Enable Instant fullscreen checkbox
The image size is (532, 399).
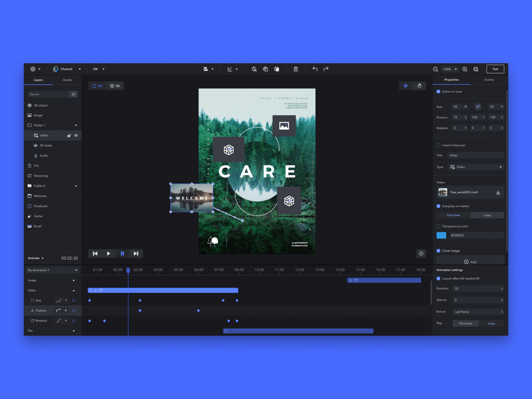click(438, 145)
